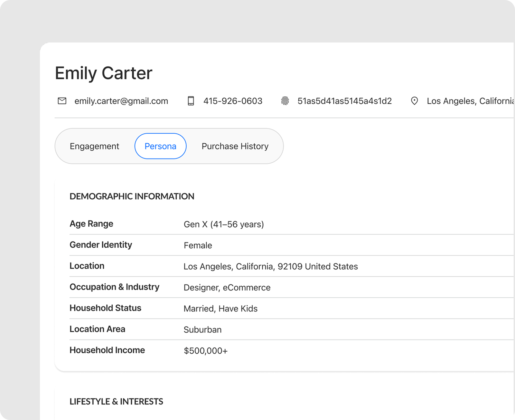The image size is (515, 420).
Task: Click the location pin icon
Action: pos(414,101)
